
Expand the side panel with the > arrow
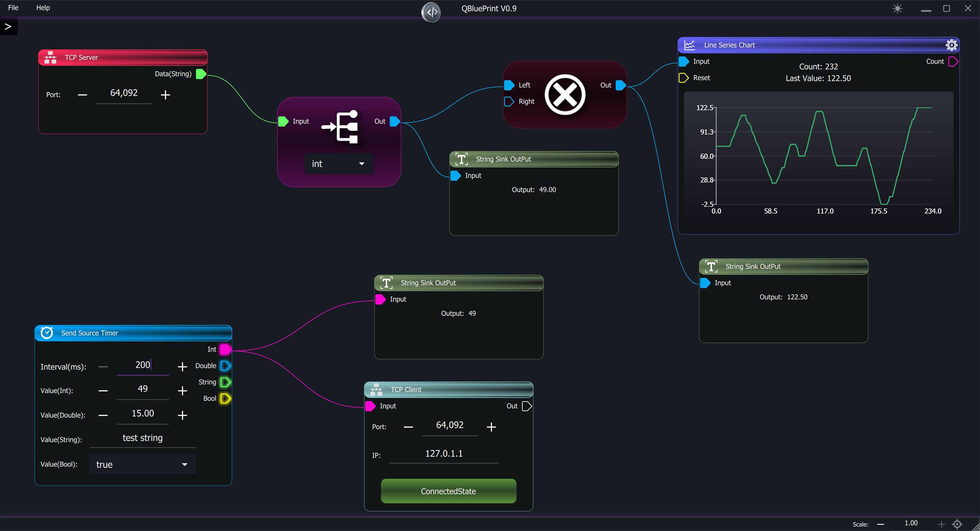tap(8, 27)
